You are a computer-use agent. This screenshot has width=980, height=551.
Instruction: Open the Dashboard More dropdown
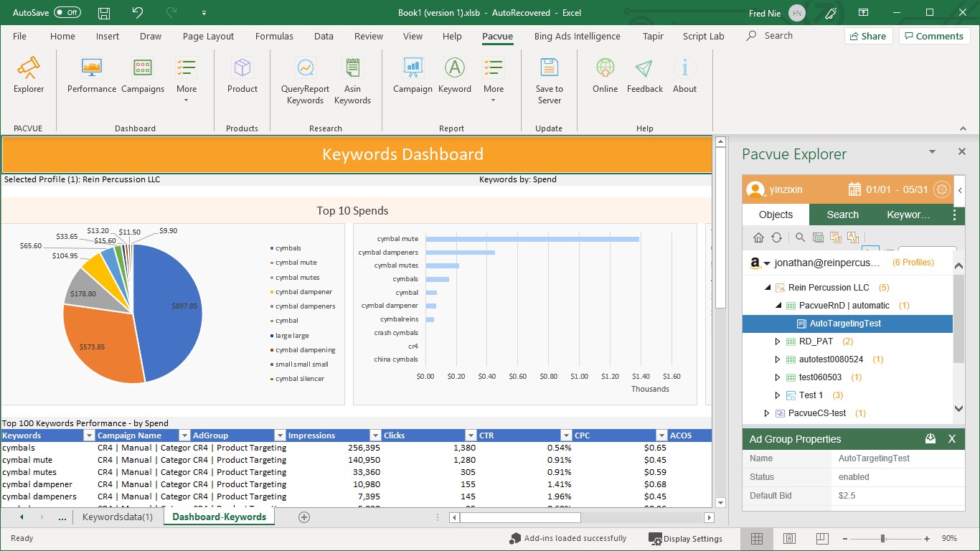click(x=187, y=80)
